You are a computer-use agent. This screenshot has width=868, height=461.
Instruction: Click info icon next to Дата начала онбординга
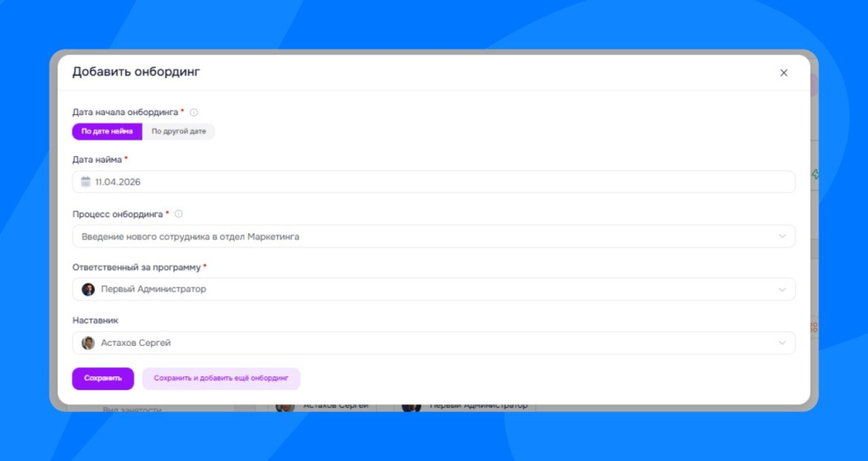(194, 113)
